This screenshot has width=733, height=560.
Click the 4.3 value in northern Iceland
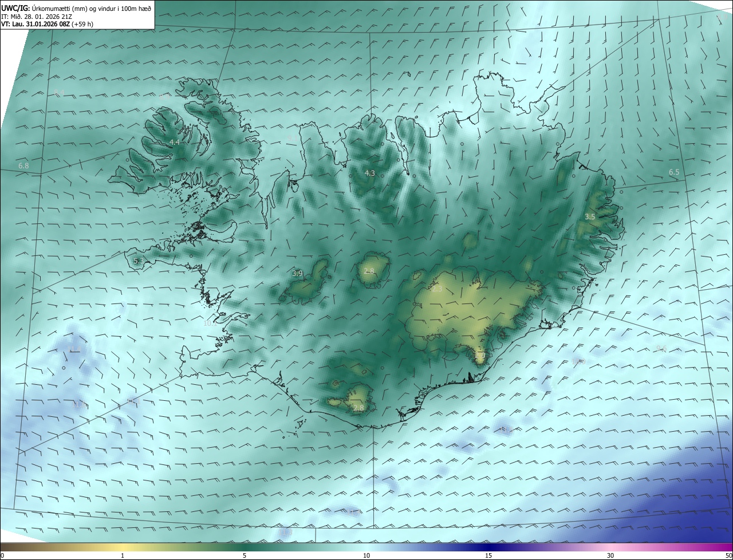click(370, 173)
